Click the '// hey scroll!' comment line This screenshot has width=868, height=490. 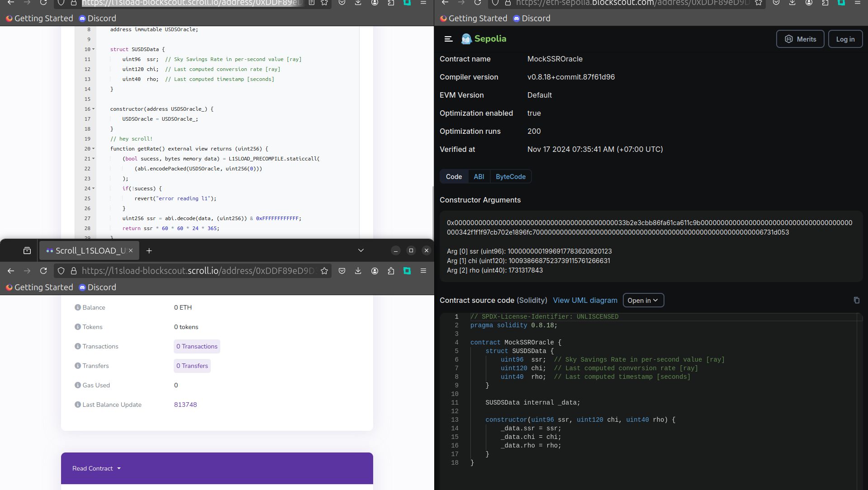click(x=131, y=139)
